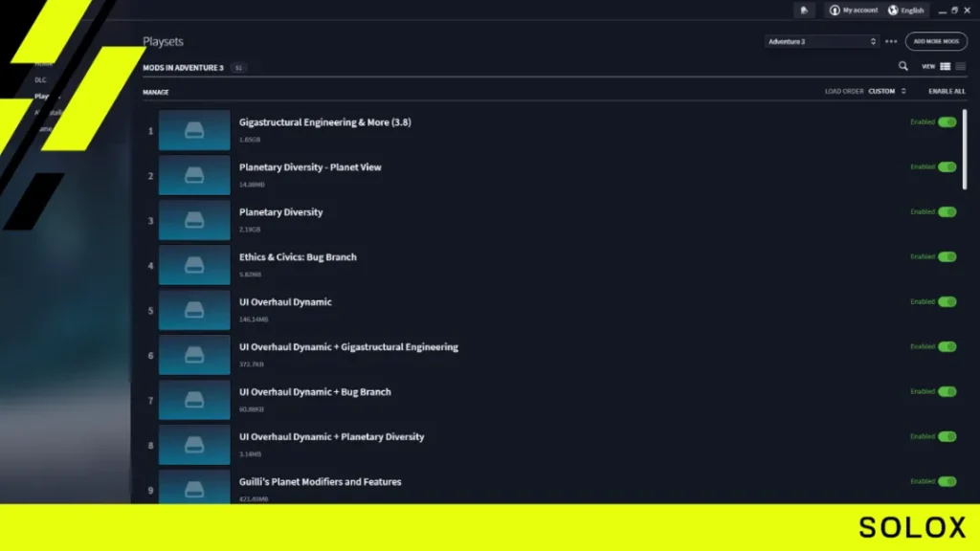This screenshot has width=980, height=551.
Task: Select Ethics & Civics: Bug Branch title
Action: tap(298, 257)
